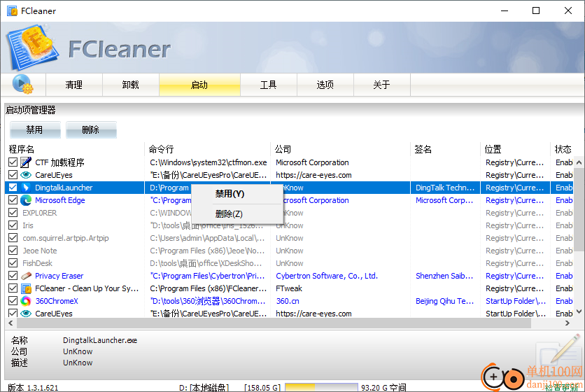Toggle the 360ChromeX checkbox
Screen dimensions: 585x392
[13, 301]
